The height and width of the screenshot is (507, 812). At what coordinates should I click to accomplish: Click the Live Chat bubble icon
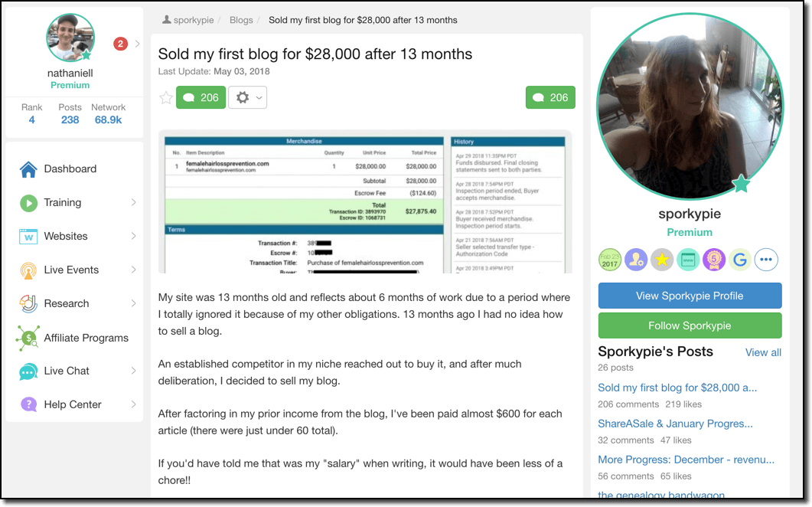[x=28, y=371]
